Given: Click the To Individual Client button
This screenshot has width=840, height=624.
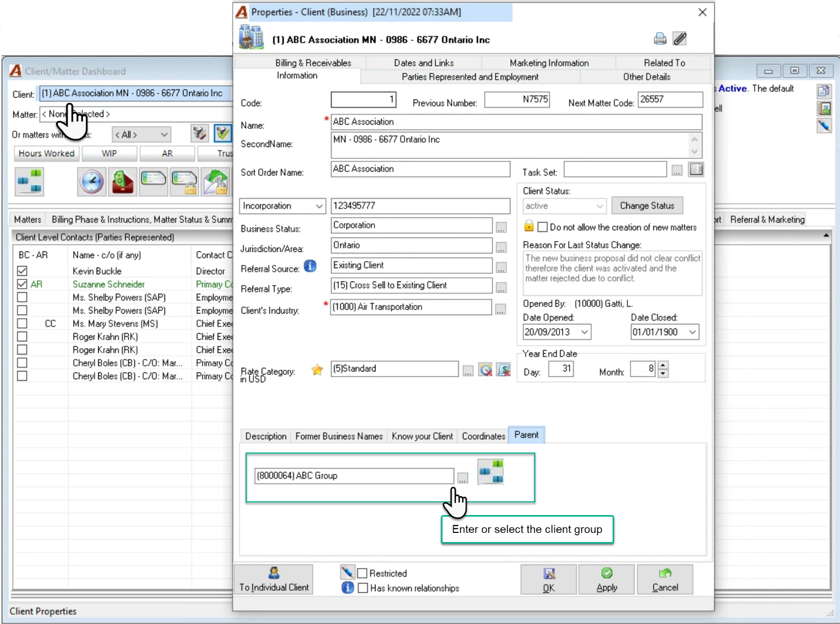Looking at the screenshot, I should click(x=274, y=579).
